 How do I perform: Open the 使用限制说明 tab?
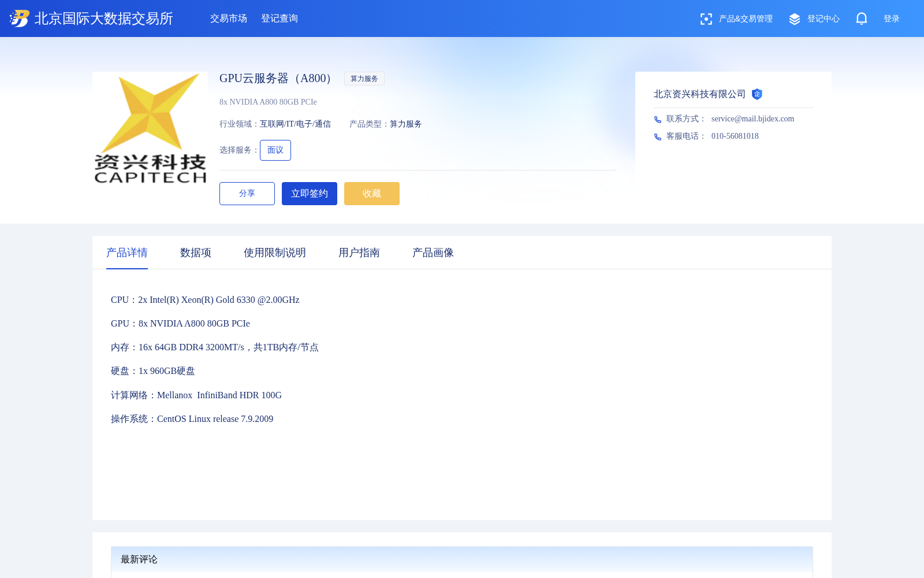[x=275, y=253]
